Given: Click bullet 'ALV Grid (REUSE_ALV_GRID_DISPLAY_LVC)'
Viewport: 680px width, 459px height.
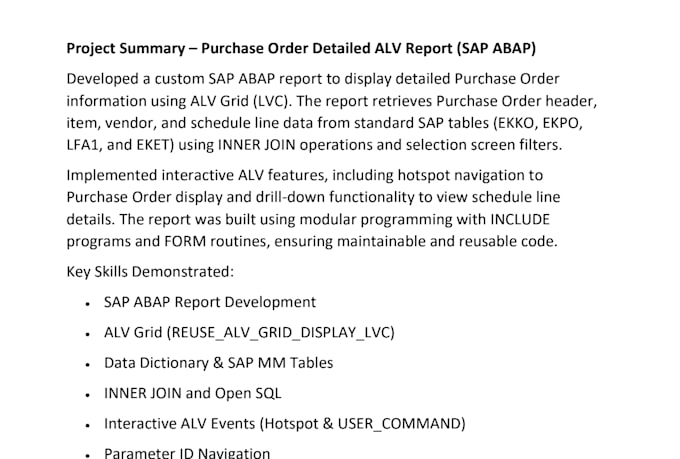Looking at the screenshot, I should [x=249, y=333].
